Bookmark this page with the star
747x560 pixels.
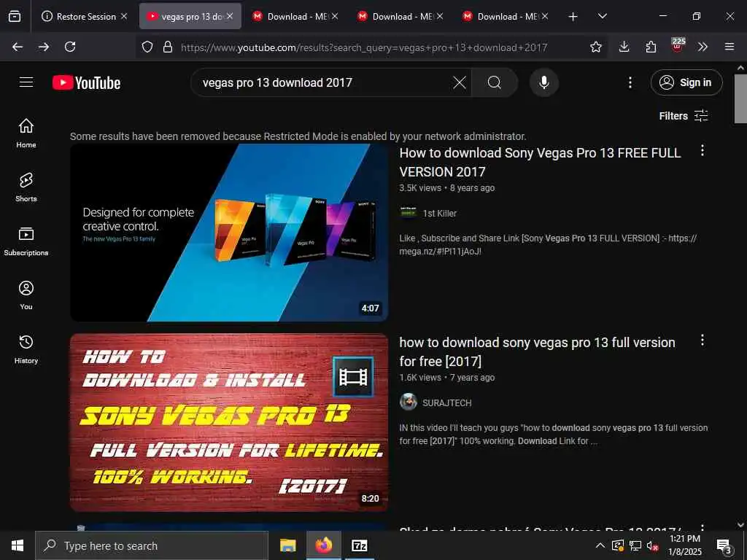595,47
